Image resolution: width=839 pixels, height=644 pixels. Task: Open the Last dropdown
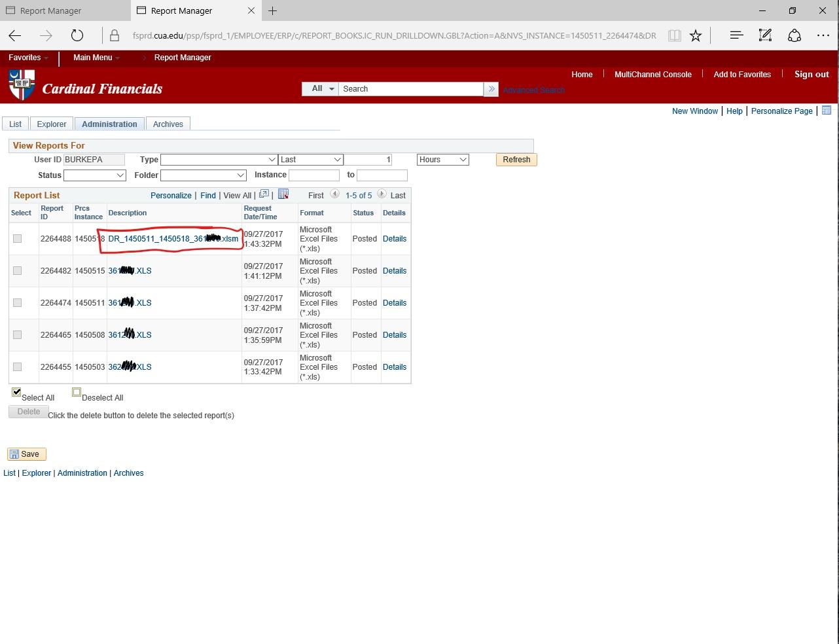click(311, 160)
